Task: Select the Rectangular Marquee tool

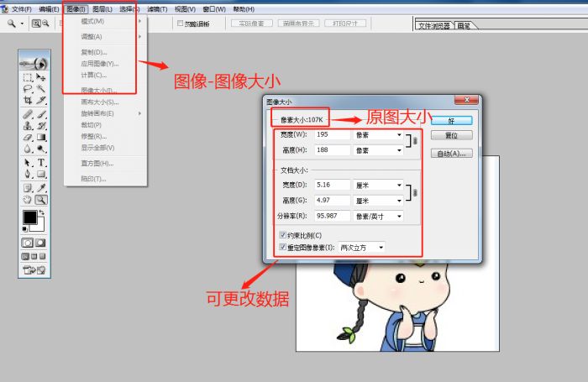Action: click(x=28, y=77)
